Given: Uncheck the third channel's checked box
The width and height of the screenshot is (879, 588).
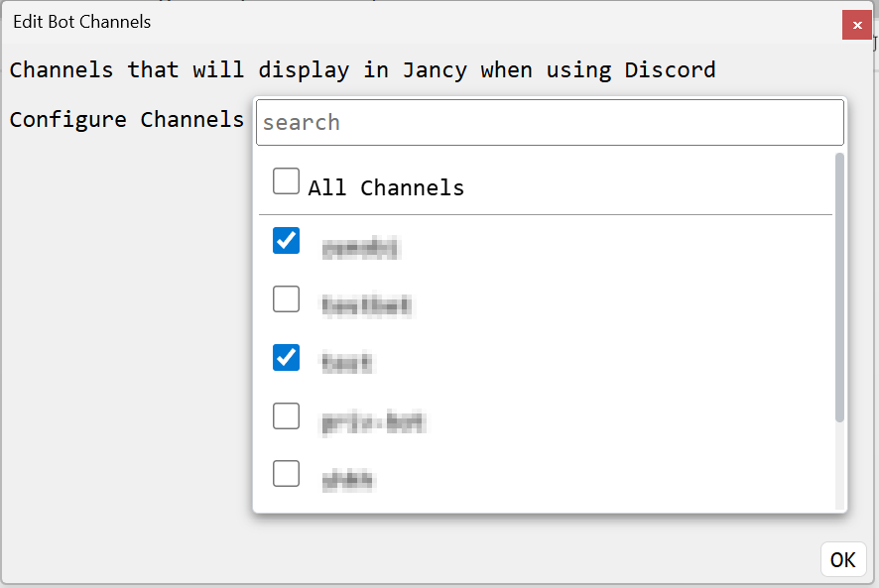Looking at the screenshot, I should pos(286,358).
